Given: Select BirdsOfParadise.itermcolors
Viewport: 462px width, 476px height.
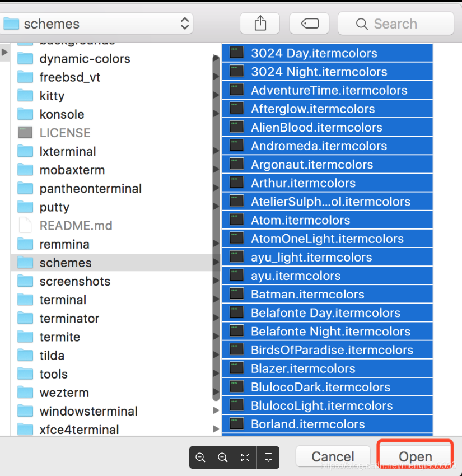Looking at the screenshot, I should pos(328,349).
